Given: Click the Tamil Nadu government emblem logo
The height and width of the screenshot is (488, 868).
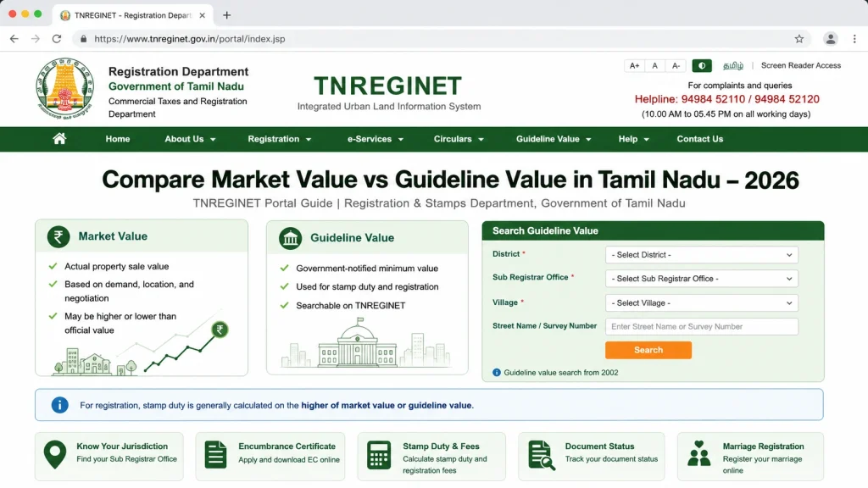Looking at the screenshot, I should 64,88.
